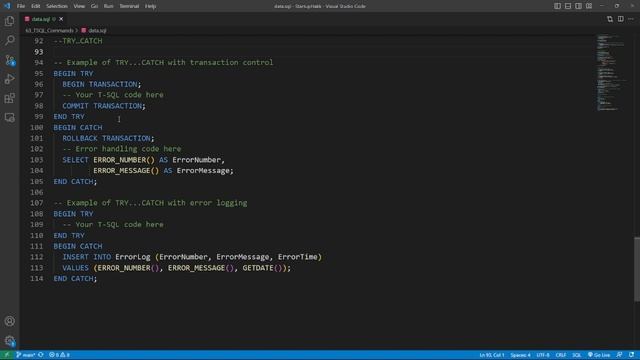This screenshot has height=360, width=640.
Task: Customize layout from title bar icon
Action: coord(589,6)
